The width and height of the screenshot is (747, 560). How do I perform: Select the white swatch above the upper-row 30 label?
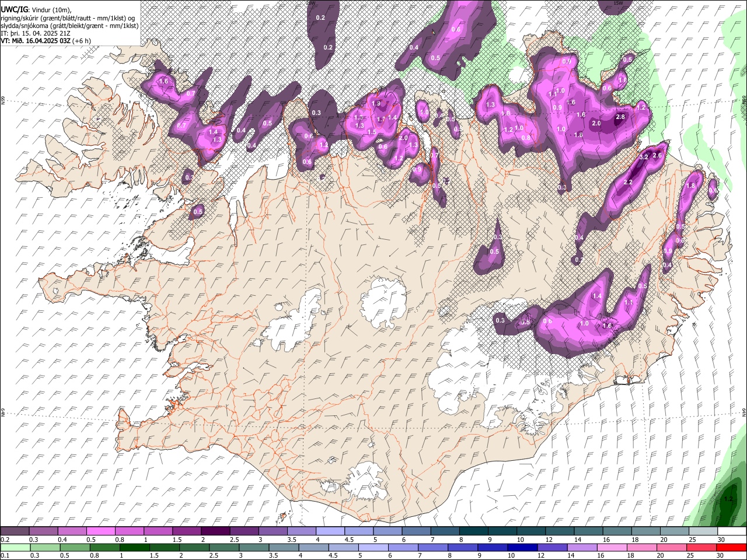click(731, 531)
